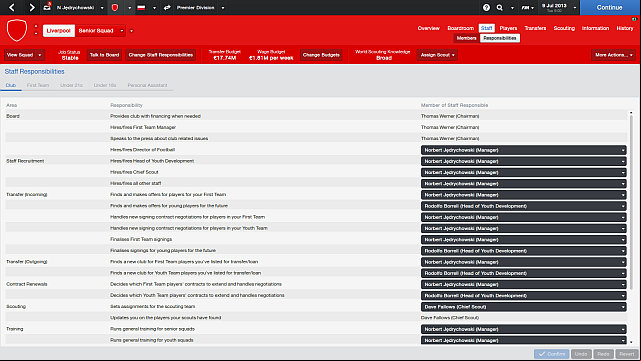
Task: Switch to the First Team responsibilities tab
Action: [x=38, y=85]
